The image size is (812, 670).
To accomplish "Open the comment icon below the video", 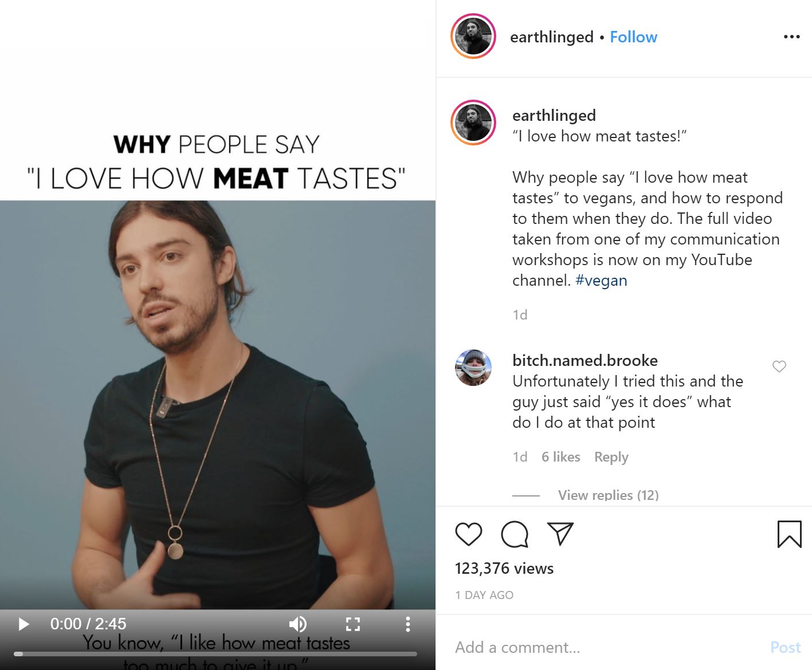I will click(514, 534).
